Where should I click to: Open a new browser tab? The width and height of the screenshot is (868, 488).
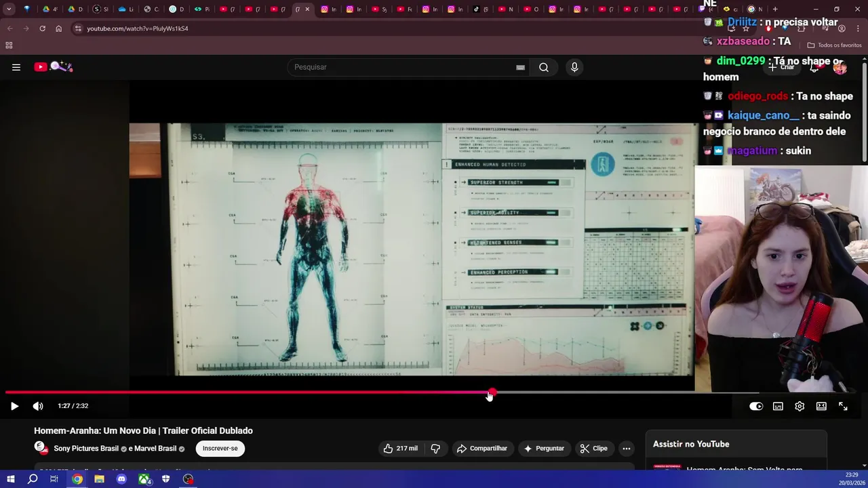(775, 9)
